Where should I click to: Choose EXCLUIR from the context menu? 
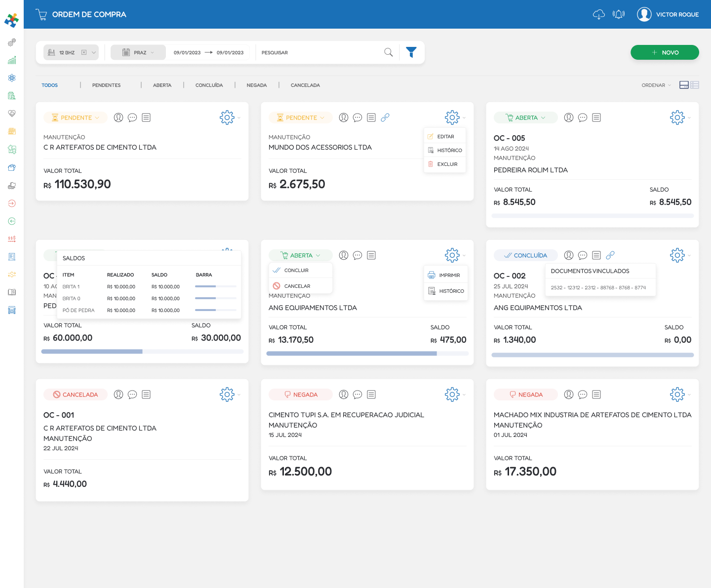coord(447,164)
